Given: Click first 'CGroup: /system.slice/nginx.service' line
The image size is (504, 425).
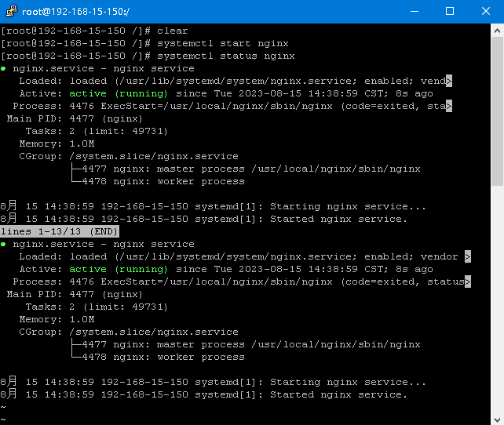Looking at the screenshot, I should tap(129, 156).
